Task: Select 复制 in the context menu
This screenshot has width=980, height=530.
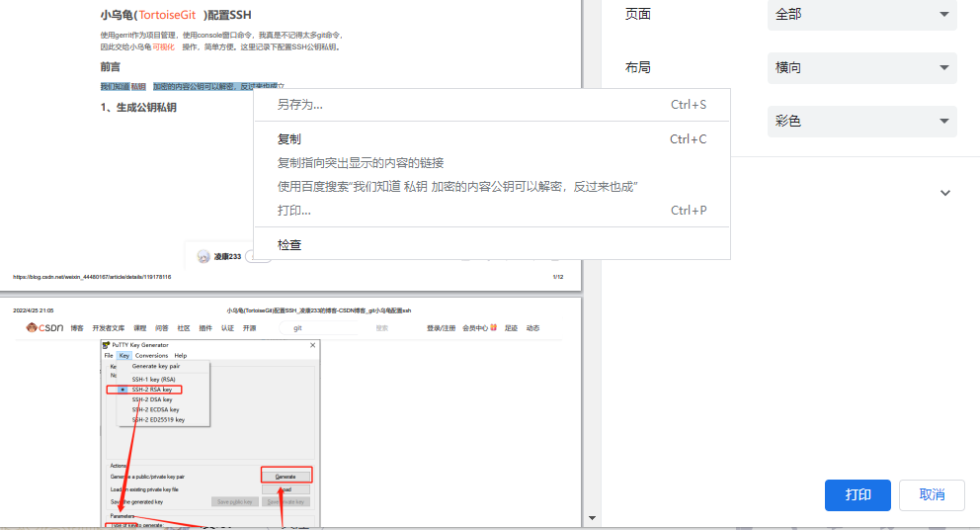Action: 289,139
